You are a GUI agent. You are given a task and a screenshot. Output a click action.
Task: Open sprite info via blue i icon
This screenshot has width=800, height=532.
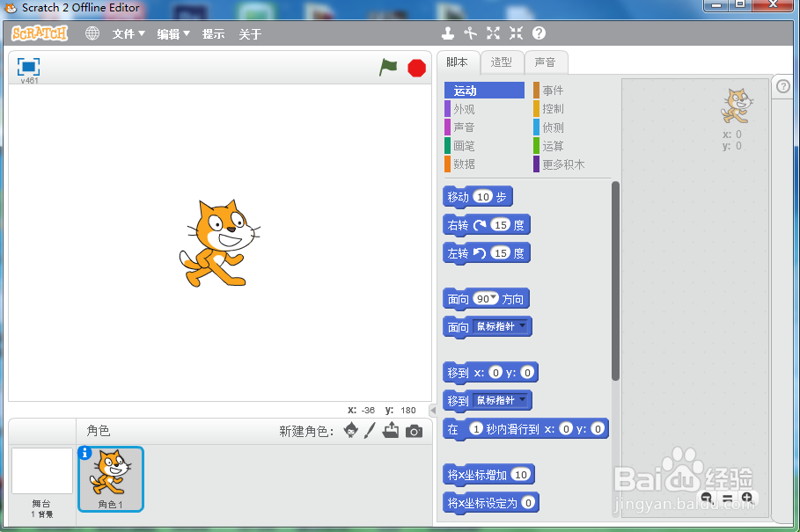click(84, 453)
